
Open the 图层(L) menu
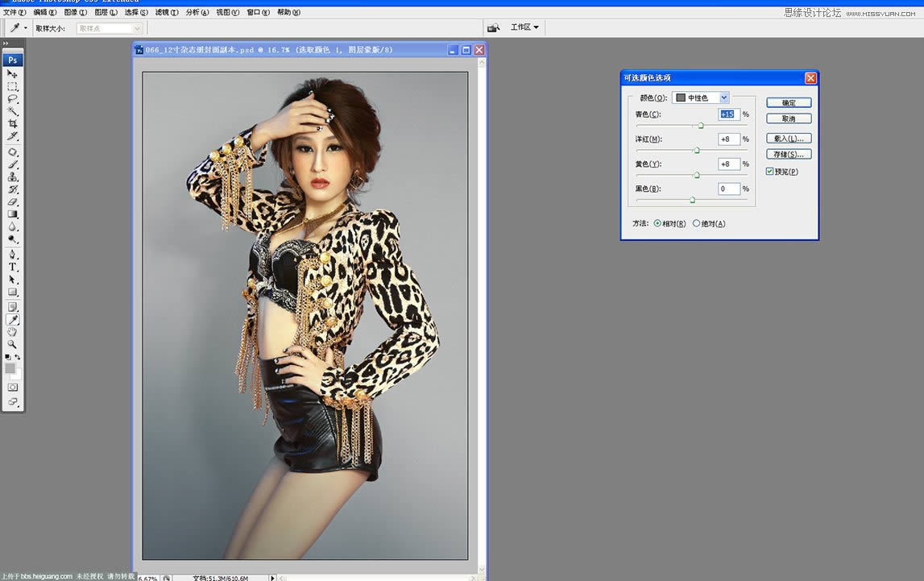tap(106, 12)
